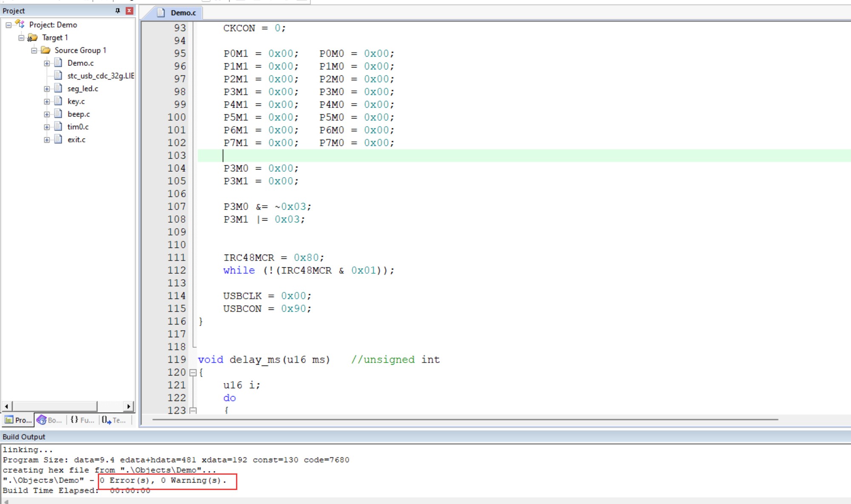Collapse the Project: Demo tree node
The width and height of the screenshot is (851, 504).
pyautogui.click(x=9, y=25)
